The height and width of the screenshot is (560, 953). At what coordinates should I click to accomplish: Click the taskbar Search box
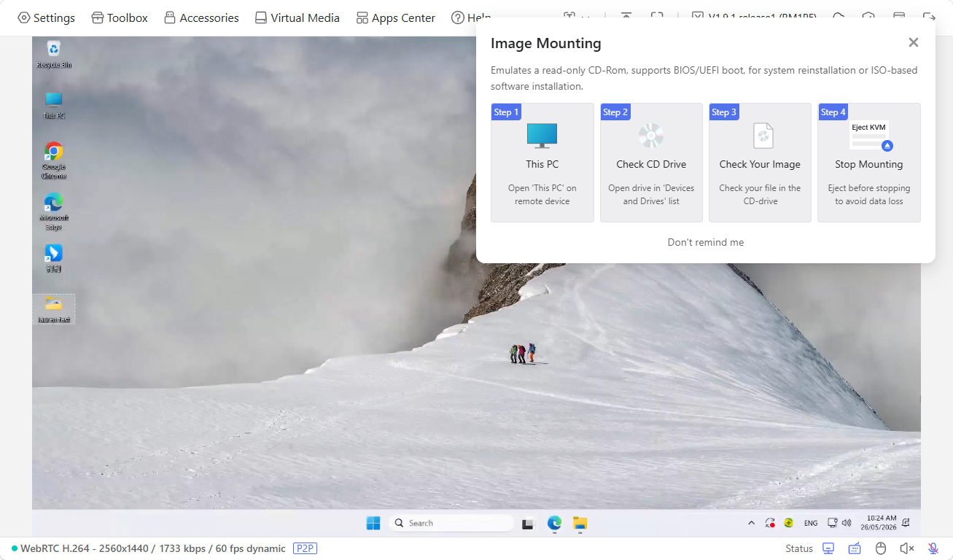(x=451, y=523)
